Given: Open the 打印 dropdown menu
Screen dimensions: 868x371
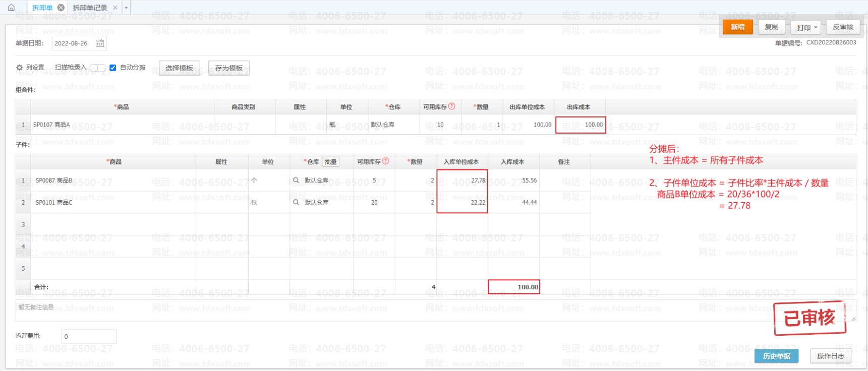Looking at the screenshot, I should click(806, 27).
